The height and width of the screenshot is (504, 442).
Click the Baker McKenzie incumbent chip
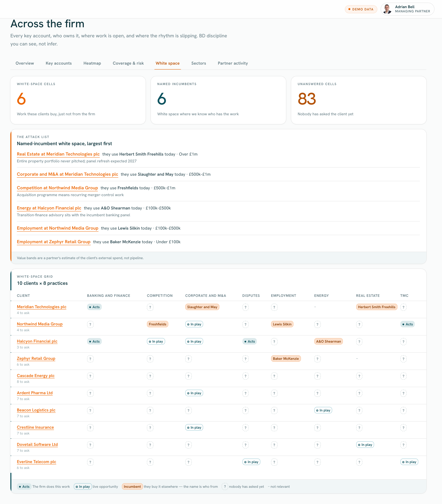click(x=286, y=359)
